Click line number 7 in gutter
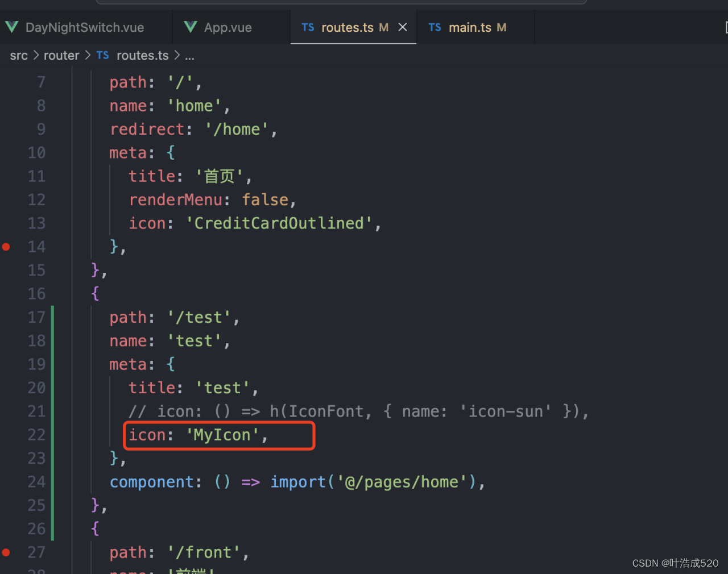This screenshot has height=574, width=728. pos(41,82)
